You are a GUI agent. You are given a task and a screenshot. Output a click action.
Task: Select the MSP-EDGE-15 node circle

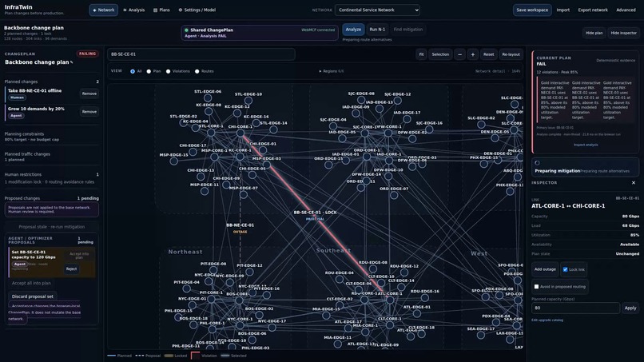point(173,161)
